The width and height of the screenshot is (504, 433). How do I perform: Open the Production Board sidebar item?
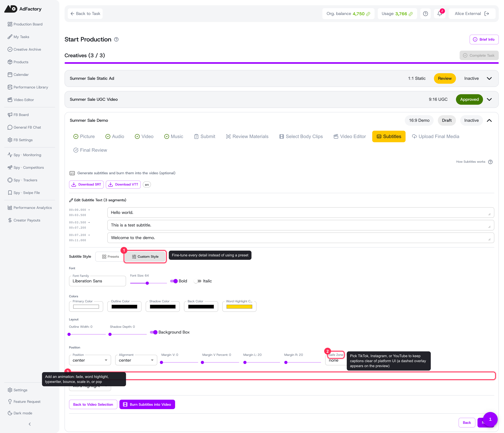pos(25,24)
